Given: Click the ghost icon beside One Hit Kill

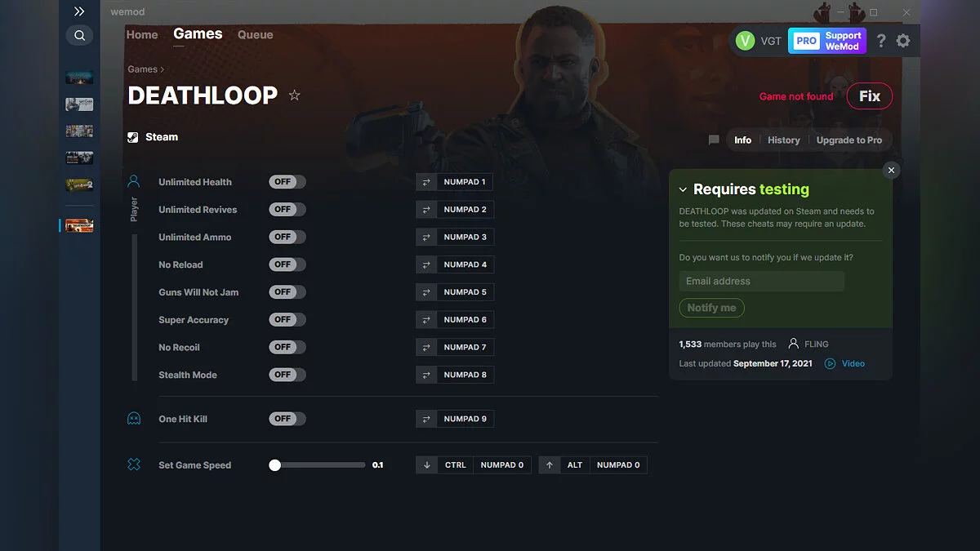Looking at the screenshot, I should tap(134, 419).
